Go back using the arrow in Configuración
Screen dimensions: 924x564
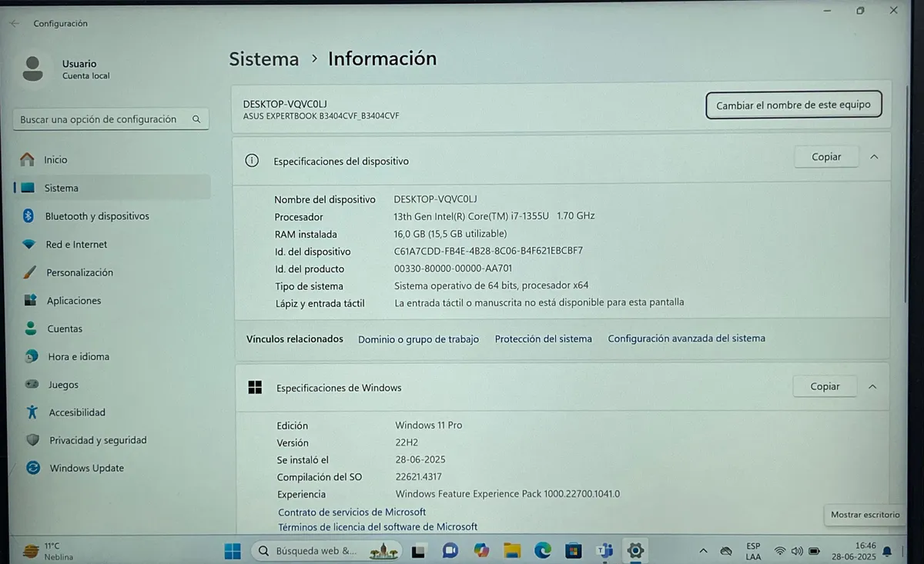14,24
